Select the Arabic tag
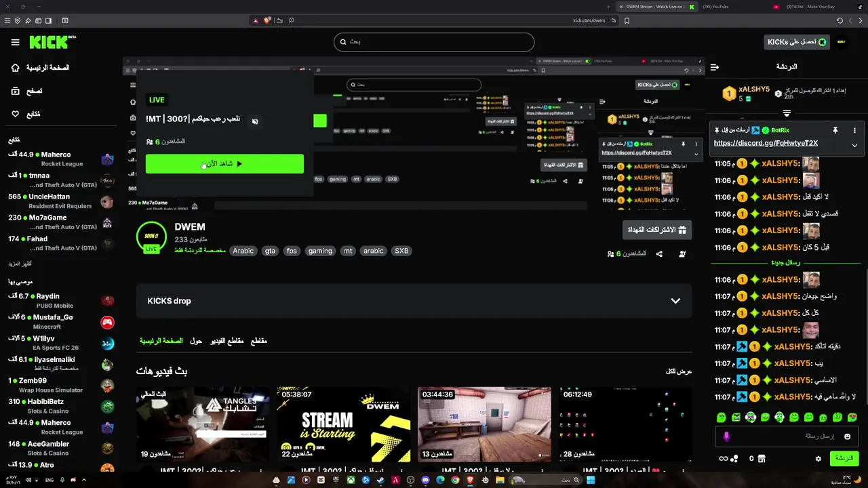This screenshot has height=488, width=868. point(243,251)
